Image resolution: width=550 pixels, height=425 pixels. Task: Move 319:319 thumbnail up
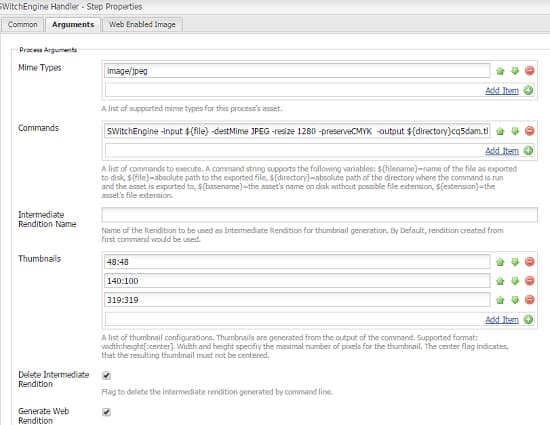click(x=500, y=300)
